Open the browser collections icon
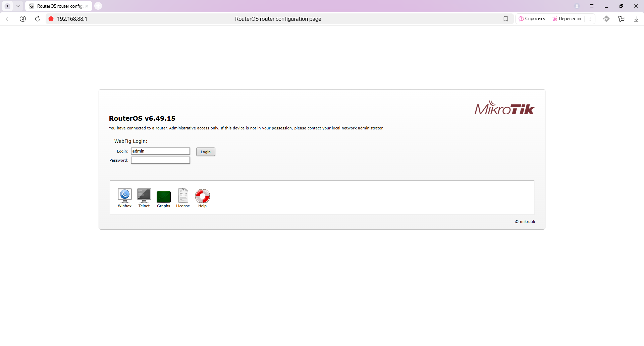The image size is (644, 346). [621, 19]
